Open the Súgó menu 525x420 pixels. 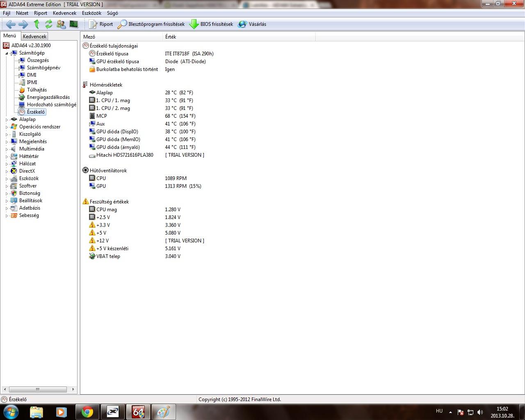coord(112,13)
